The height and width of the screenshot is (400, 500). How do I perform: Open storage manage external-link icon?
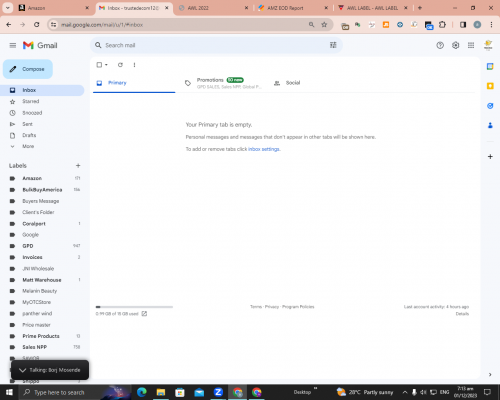(x=144, y=314)
